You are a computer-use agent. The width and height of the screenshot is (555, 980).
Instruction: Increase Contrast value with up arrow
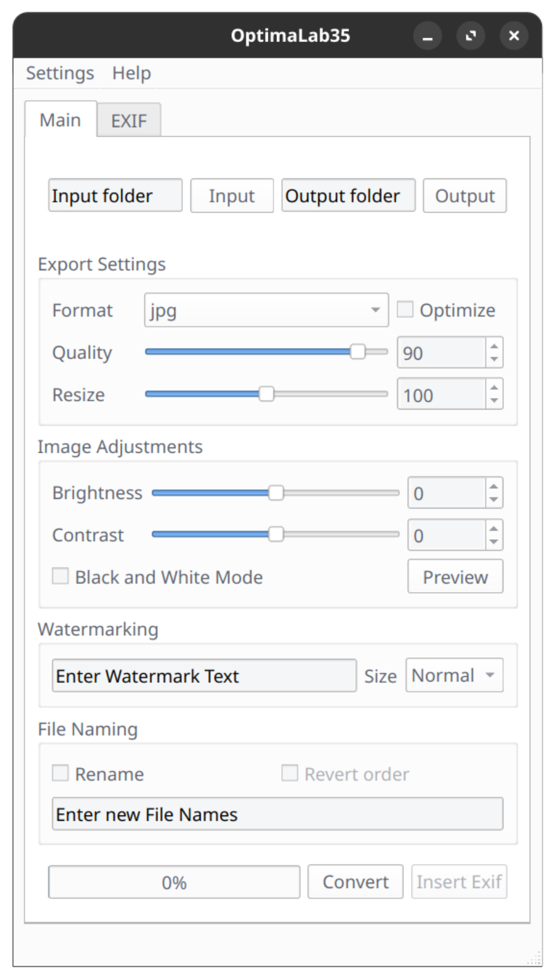click(x=494, y=528)
